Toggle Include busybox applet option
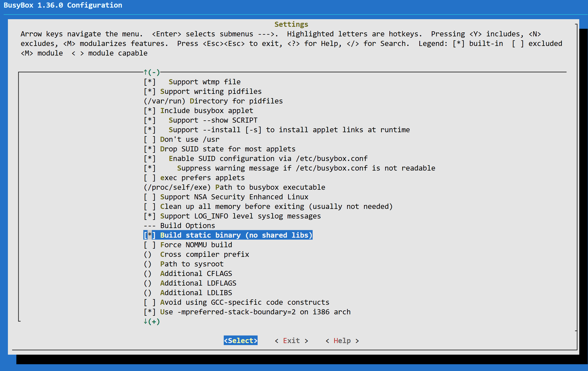The width and height of the screenshot is (588, 371). [198, 111]
